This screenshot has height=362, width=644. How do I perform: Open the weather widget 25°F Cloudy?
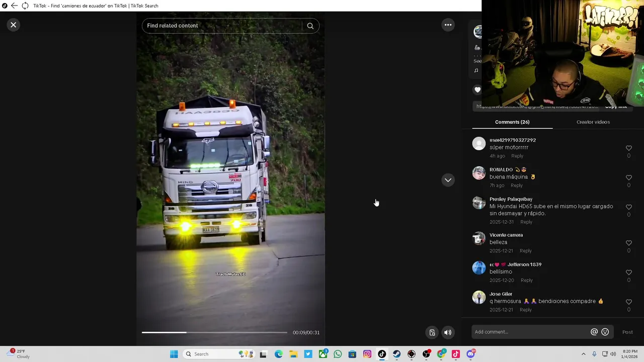click(18, 354)
